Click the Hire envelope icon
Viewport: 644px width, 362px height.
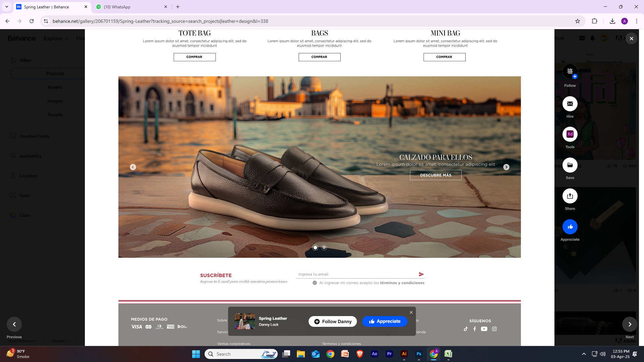[570, 104]
